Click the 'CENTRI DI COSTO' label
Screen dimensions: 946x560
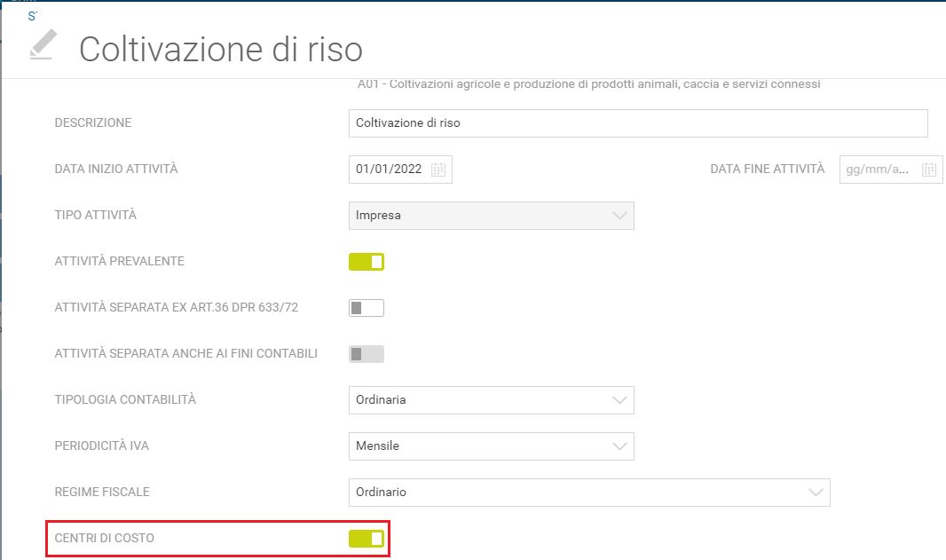105,538
